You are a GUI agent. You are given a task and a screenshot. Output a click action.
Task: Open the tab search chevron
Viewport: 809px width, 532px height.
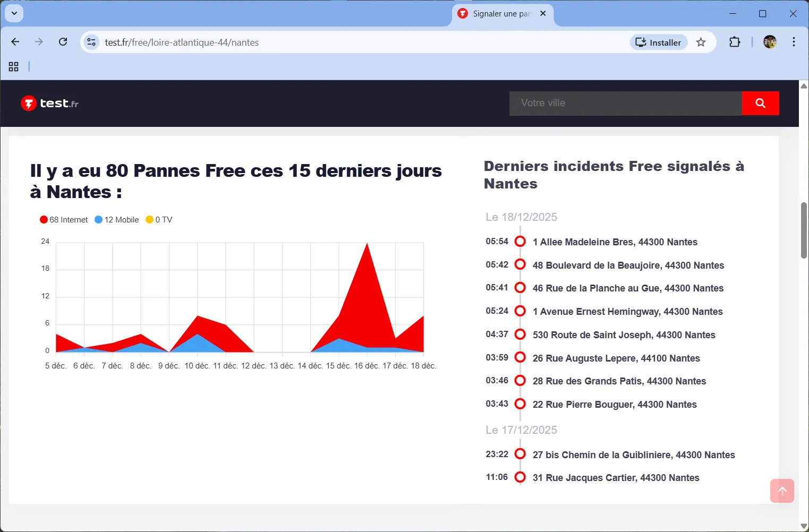[x=14, y=13]
